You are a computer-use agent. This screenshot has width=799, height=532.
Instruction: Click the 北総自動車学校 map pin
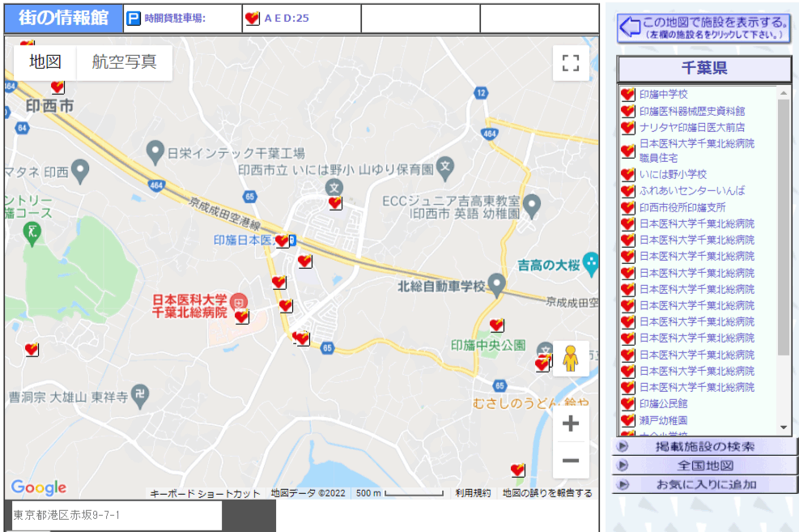pyautogui.click(x=496, y=285)
